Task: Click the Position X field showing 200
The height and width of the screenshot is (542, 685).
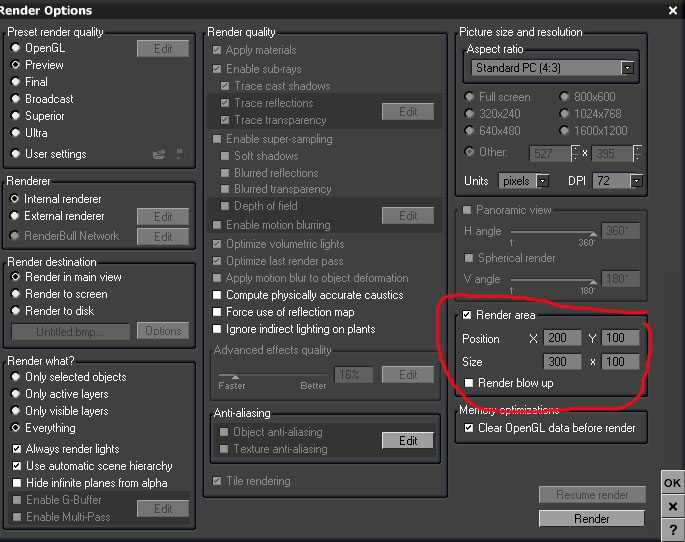Action: (x=562, y=338)
